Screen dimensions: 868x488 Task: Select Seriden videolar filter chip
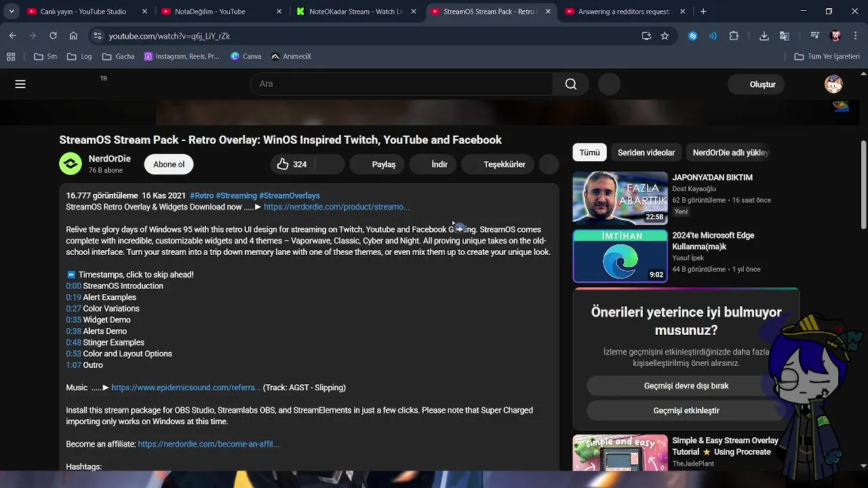646,152
